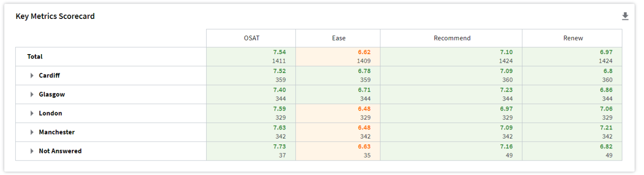This screenshot has width=644, height=175.
Task: Select the Manchester row label
Action: coord(57,133)
